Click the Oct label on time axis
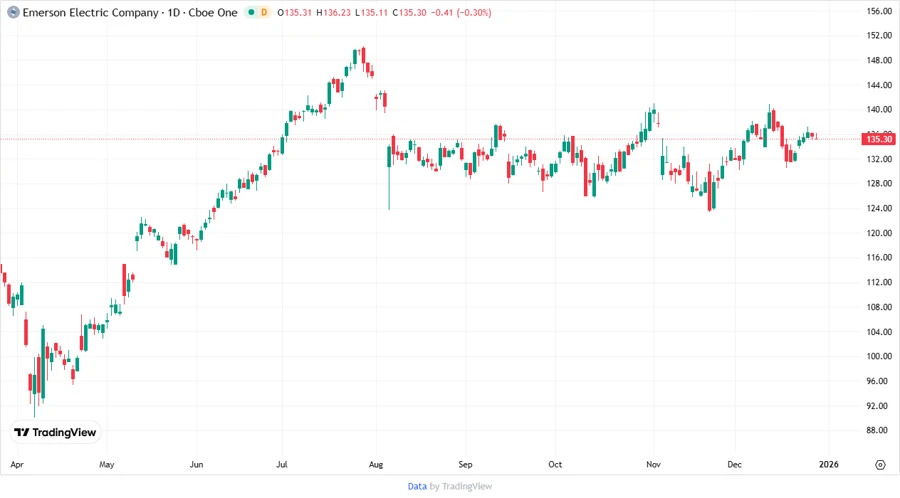The width and height of the screenshot is (900, 498). (555, 465)
